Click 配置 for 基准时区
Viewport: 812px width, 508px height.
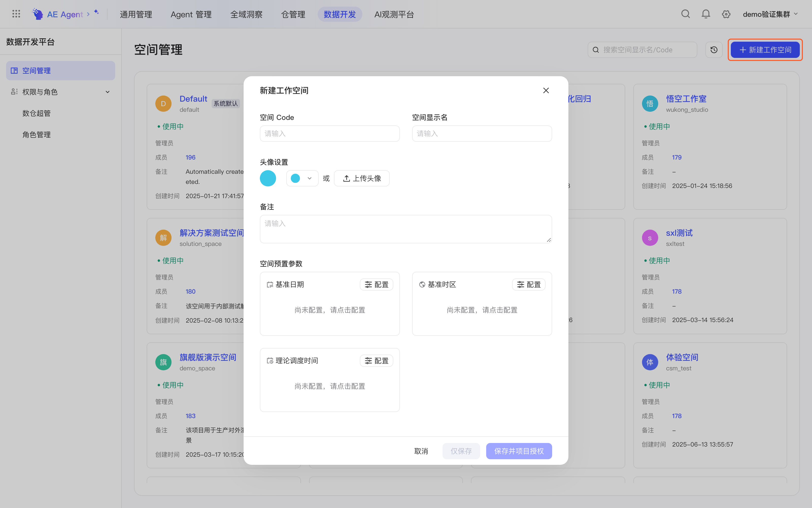tap(529, 284)
